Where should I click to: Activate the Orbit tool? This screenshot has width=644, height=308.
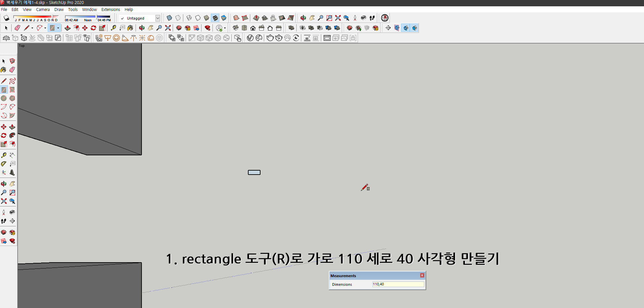pyautogui.click(x=4, y=183)
